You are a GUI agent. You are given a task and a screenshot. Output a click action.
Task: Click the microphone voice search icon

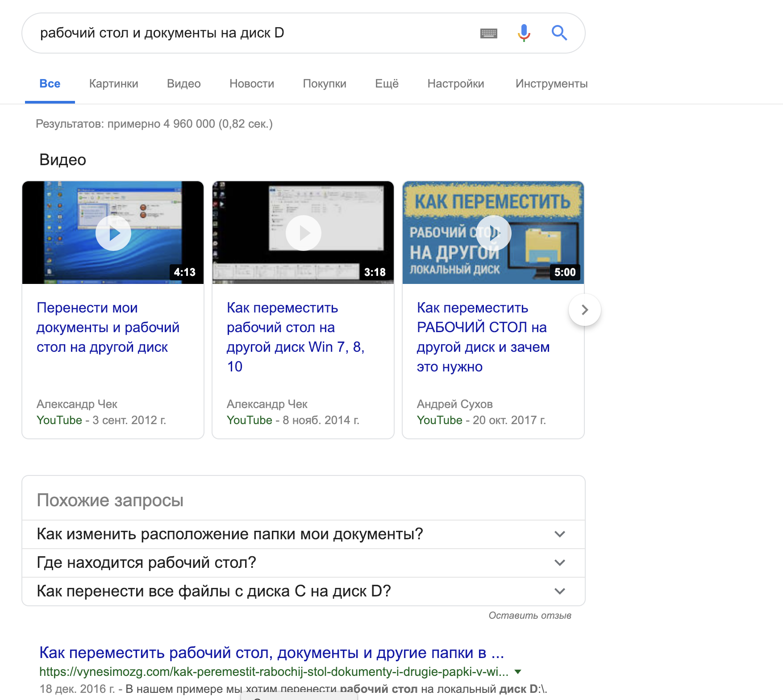pos(524,33)
